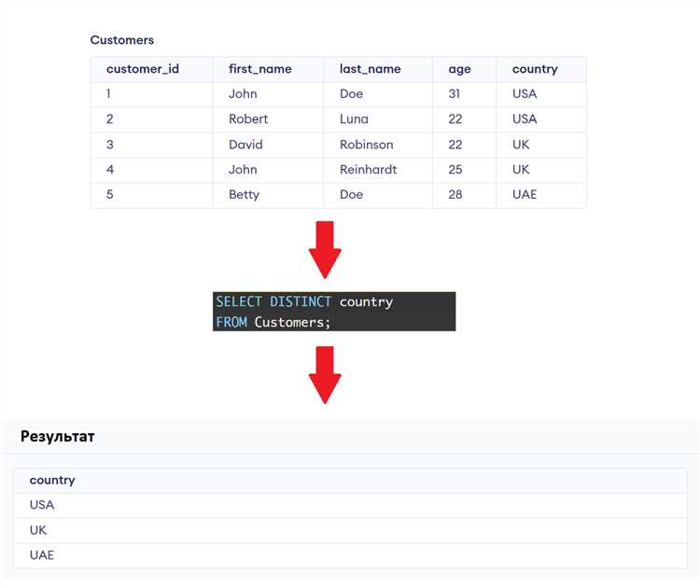Click the FROM keyword in the query
Image resolution: width=700 pixels, height=588 pixels.
[231, 322]
